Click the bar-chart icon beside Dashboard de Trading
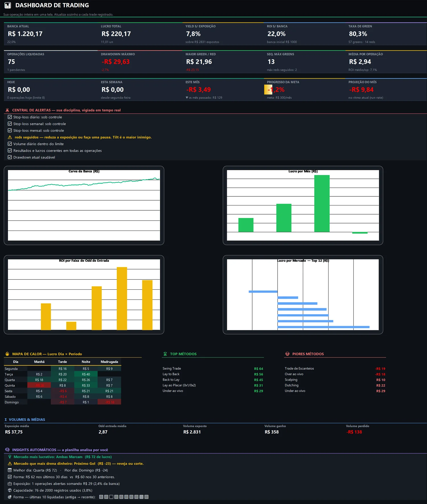 point(8,5)
